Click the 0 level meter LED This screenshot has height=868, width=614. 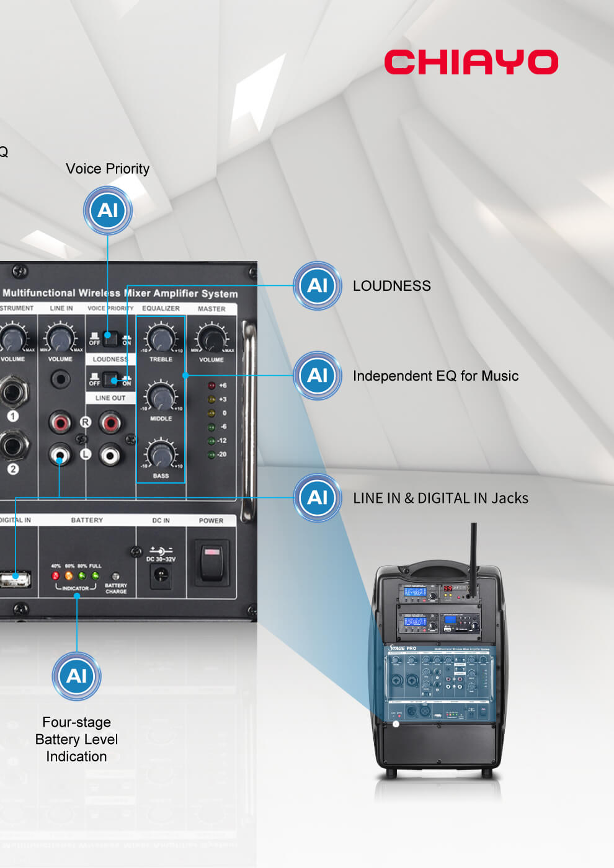point(211,413)
